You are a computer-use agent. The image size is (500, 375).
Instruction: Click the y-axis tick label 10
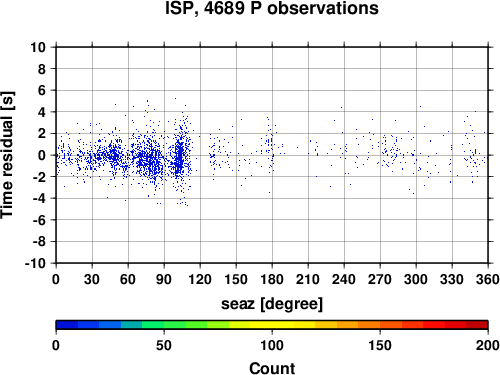point(38,47)
